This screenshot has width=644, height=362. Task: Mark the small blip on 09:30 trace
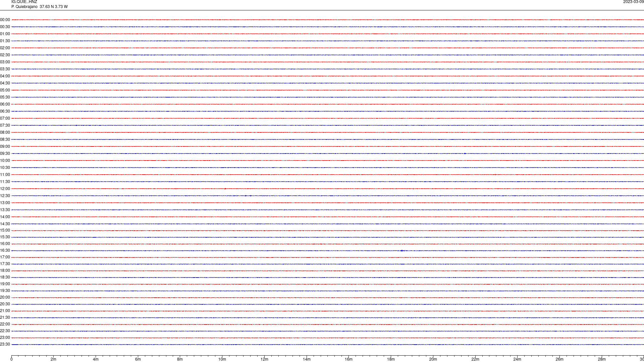(465, 154)
